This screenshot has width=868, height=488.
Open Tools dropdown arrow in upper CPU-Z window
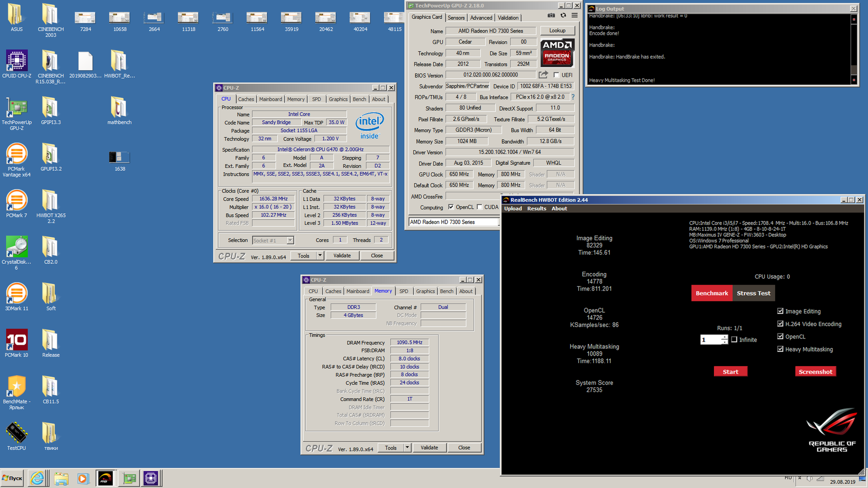coord(320,256)
